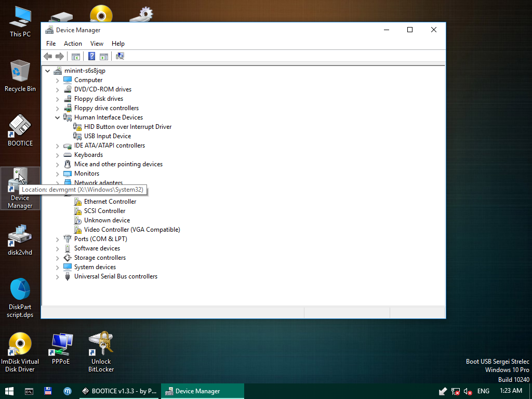The image size is (532, 399).
Task: Toggle the Show/Hide Console Tree toolbar icon
Action: tap(76, 56)
